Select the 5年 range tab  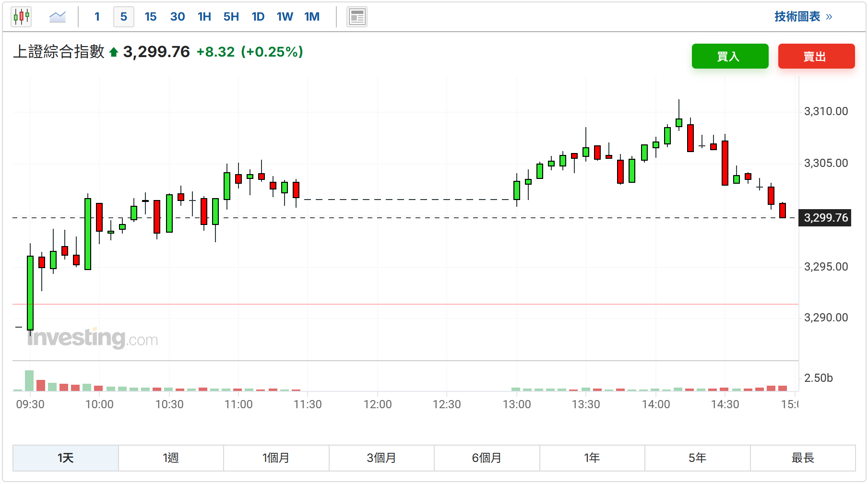(697, 458)
